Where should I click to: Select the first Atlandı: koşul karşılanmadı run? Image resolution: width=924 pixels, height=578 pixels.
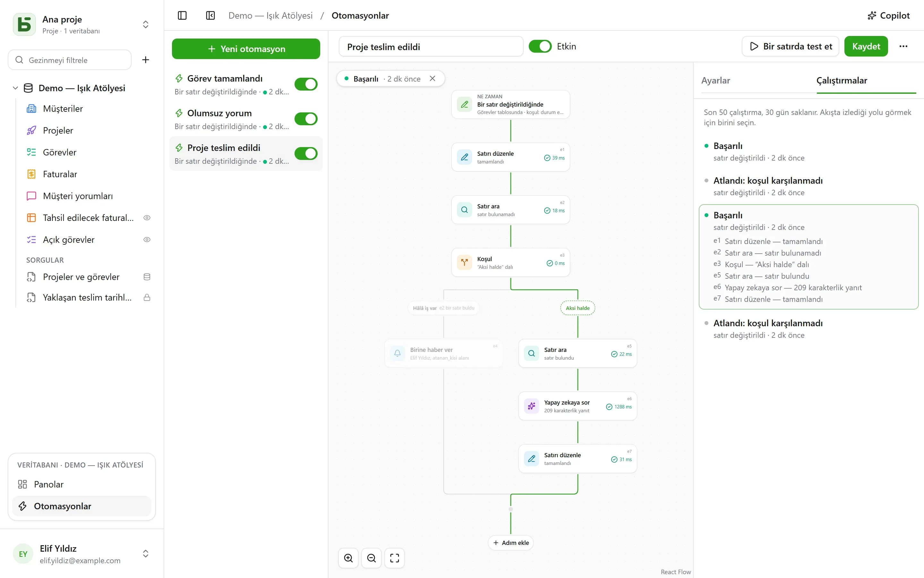point(808,187)
